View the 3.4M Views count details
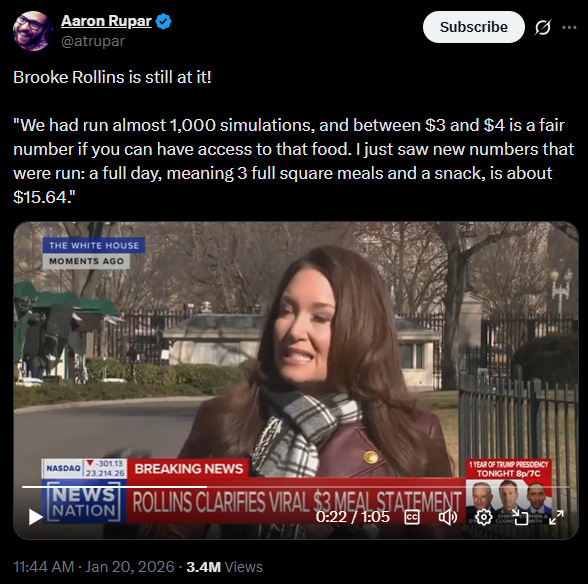Viewport: 588px width, 584px height. pos(224,567)
